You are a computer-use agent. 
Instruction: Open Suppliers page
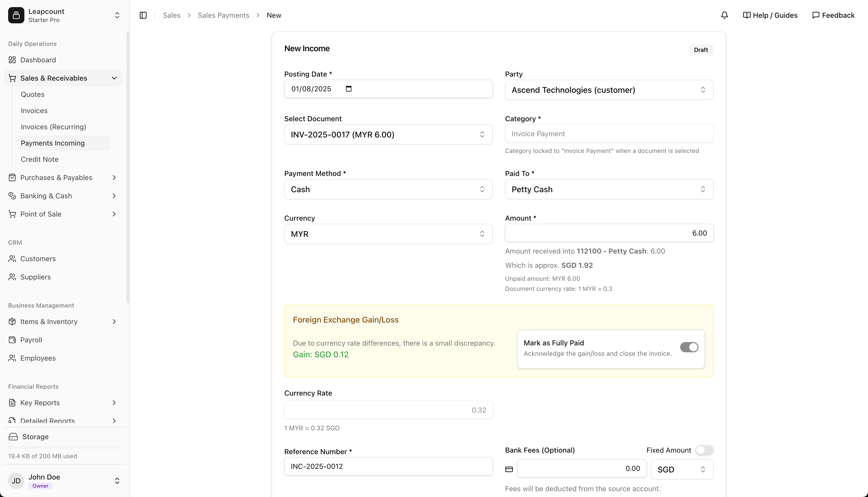[63, 277]
